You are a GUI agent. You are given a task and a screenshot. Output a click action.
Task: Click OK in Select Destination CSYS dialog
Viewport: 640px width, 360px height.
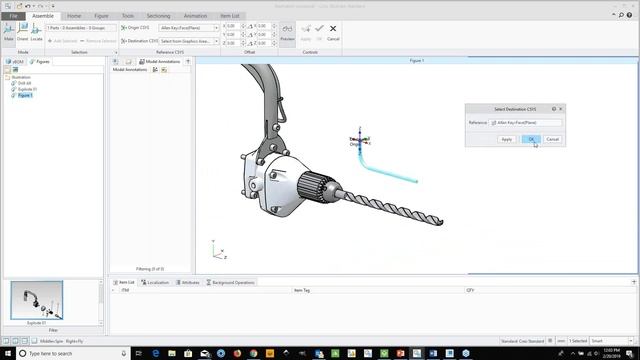[x=531, y=139]
